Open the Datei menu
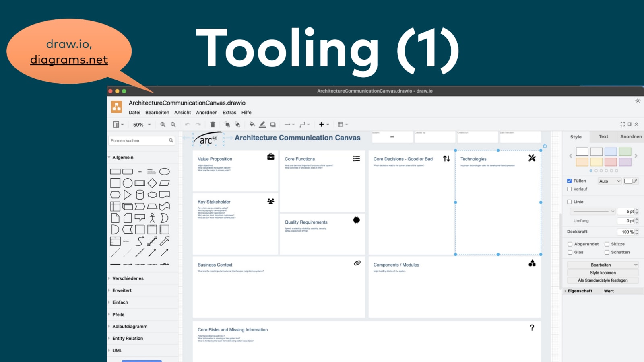 134,113
